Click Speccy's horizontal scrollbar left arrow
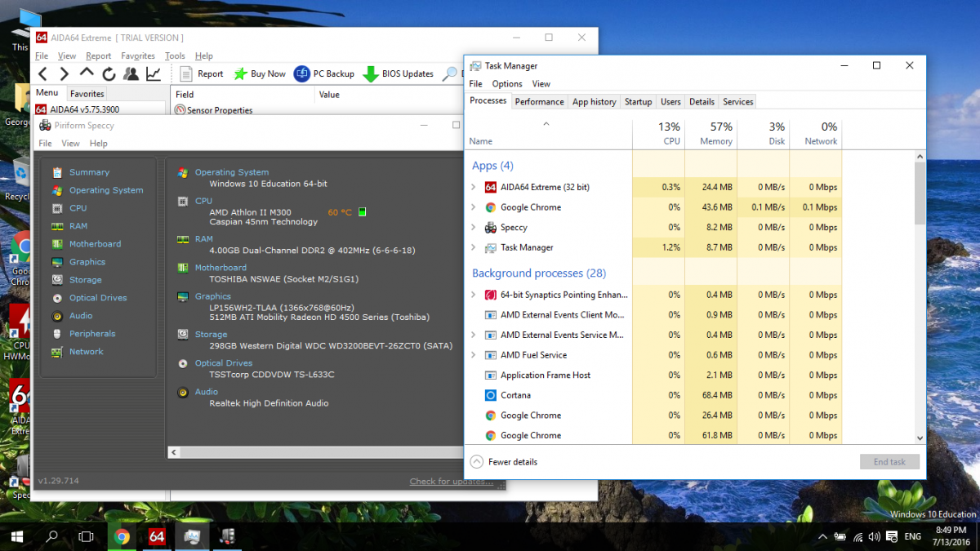 (174, 452)
